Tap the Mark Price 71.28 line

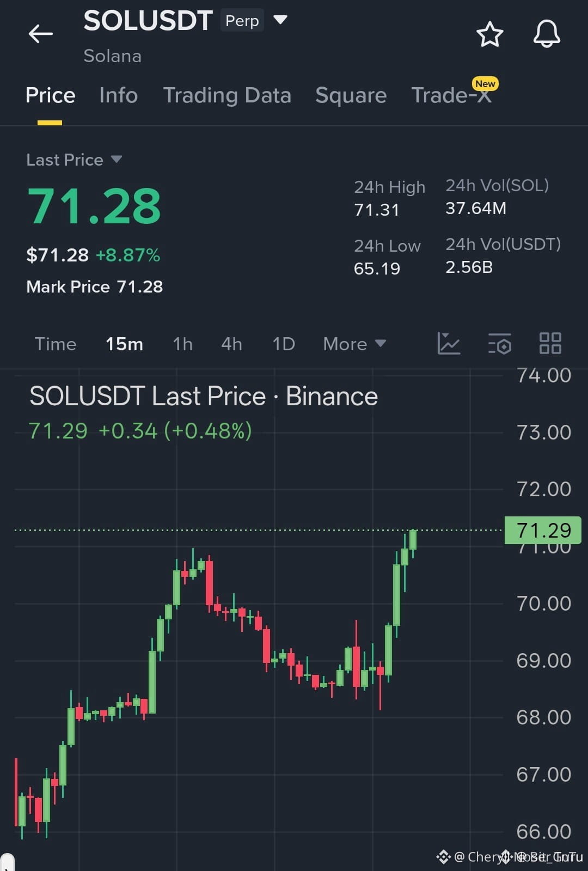coord(95,287)
